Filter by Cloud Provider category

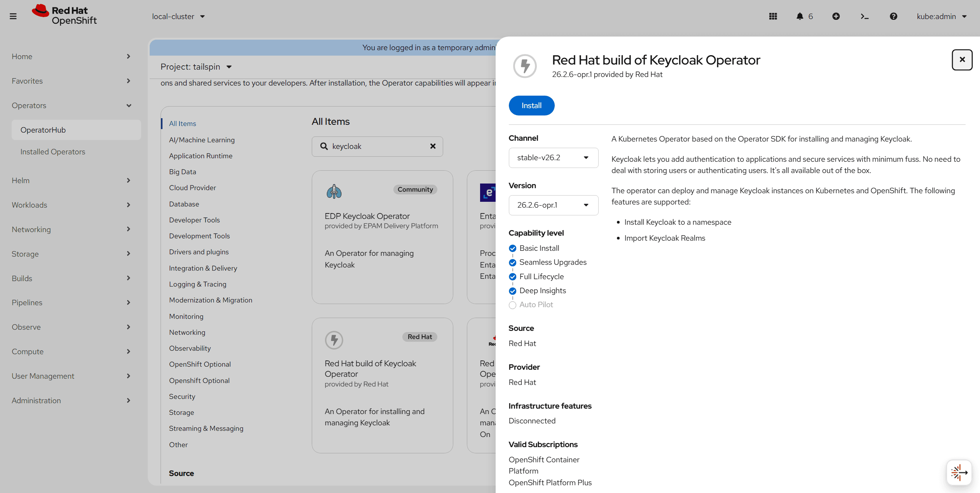[192, 188]
